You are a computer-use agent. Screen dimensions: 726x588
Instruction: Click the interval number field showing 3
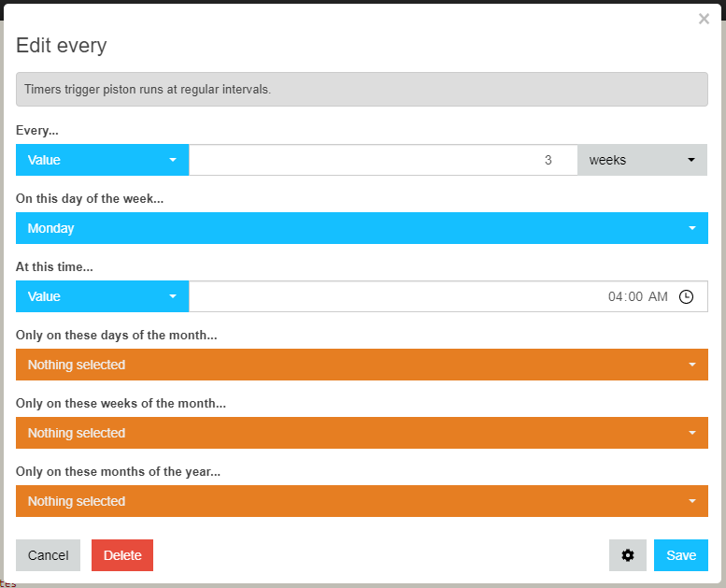coord(383,160)
